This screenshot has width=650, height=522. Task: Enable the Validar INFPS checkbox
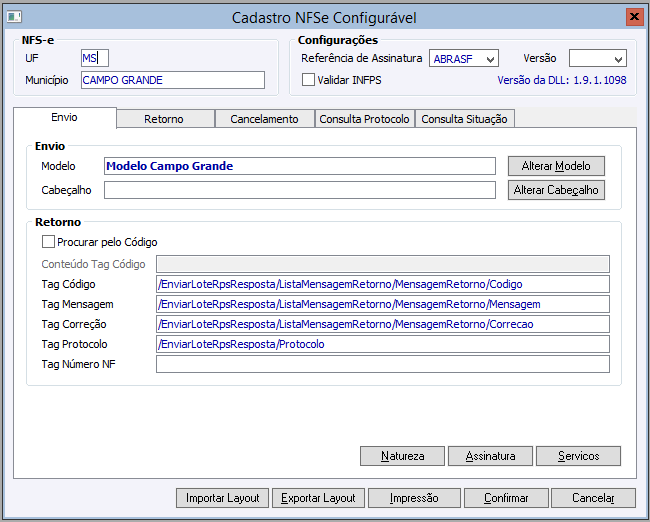click(x=308, y=79)
